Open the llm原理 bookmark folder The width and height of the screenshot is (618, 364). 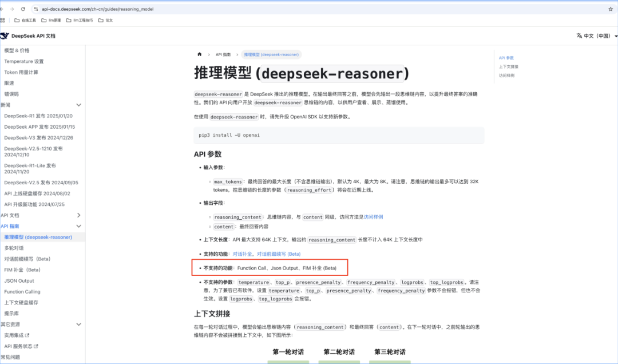[x=51, y=20]
